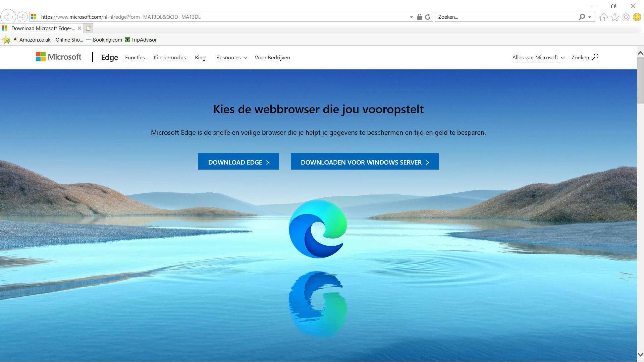This screenshot has height=362, width=644.
Task: Click the magnifier in the Zoeken box
Action: 582,17
